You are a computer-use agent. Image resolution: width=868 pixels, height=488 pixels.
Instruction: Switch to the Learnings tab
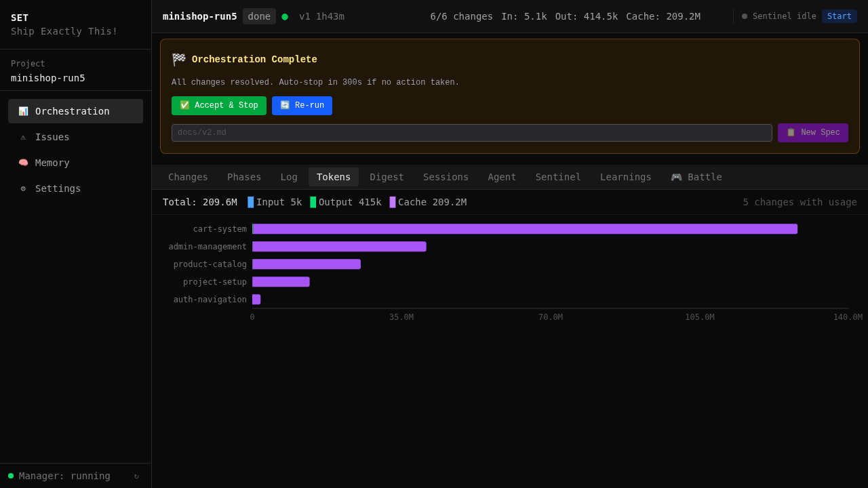[x=625, y=177]
